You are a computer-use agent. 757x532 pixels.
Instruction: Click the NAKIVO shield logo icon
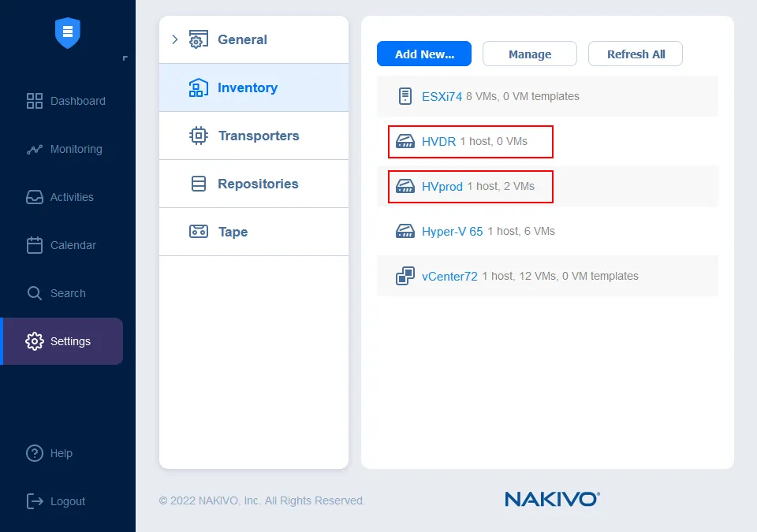(x=68, y=32)
